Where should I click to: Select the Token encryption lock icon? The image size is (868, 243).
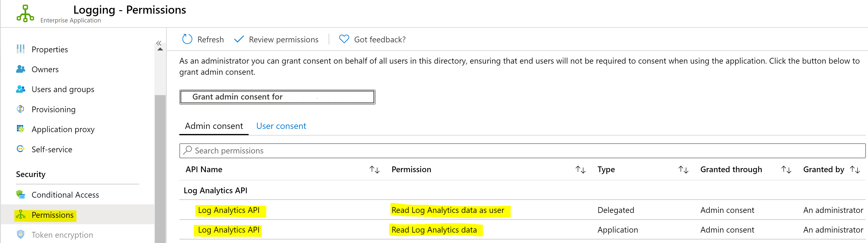[x=21, y=235]
